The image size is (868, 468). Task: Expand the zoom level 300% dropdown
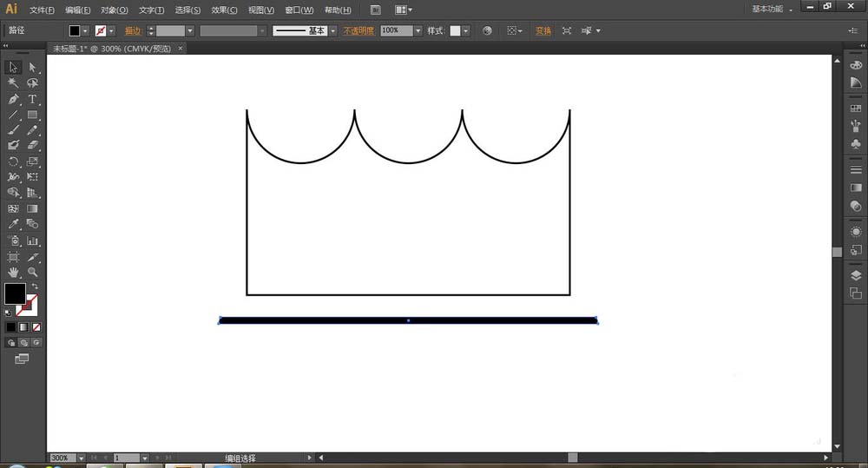point(82,458)
